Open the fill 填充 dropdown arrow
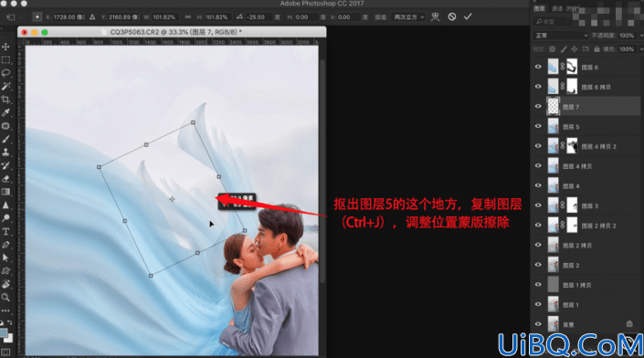Viewport: 644px width, 358px height. (x=640, y=49)
